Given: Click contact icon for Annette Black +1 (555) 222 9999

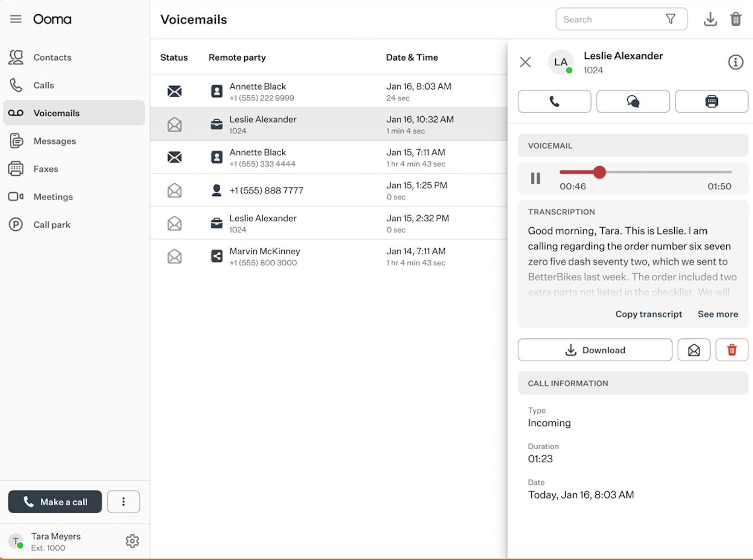Looking at the screenshot, I should [216, 91].
